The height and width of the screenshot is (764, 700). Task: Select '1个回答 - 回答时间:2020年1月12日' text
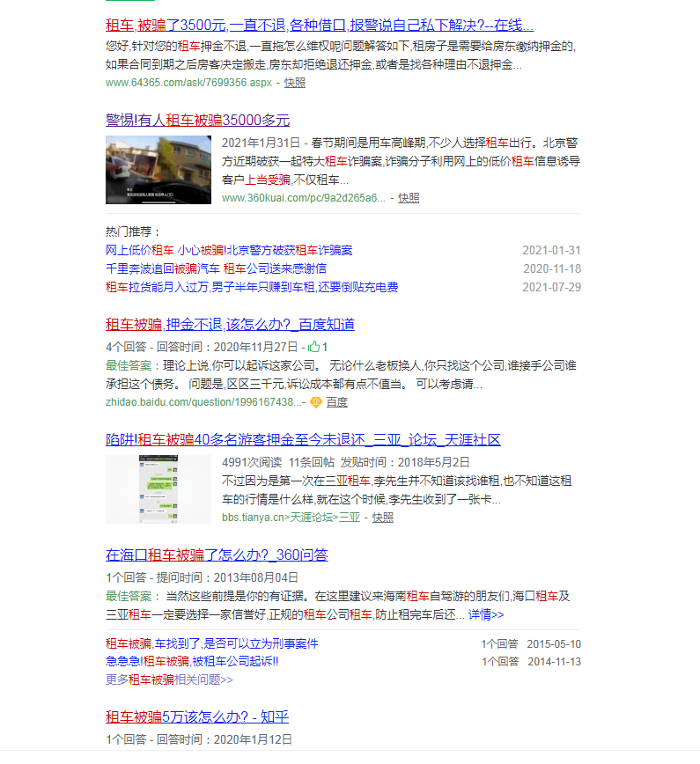tap(199, 739)
